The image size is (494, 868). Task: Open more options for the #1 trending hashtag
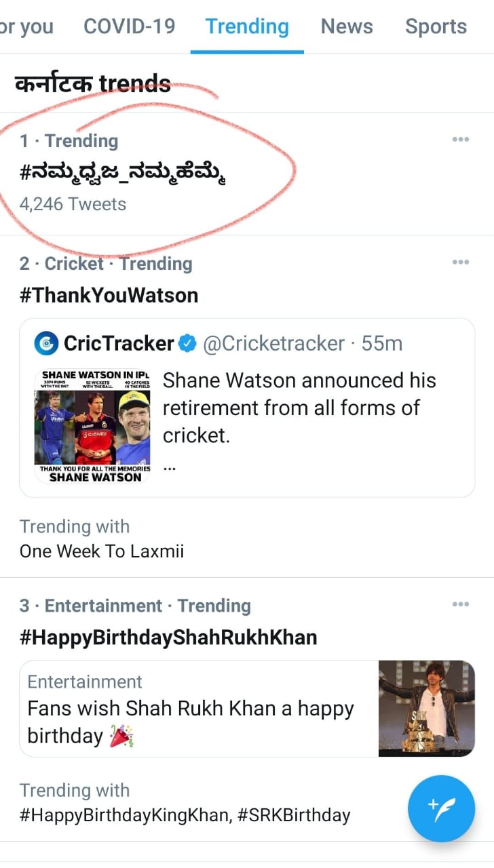pyautogui.click(x=461, y=140)
